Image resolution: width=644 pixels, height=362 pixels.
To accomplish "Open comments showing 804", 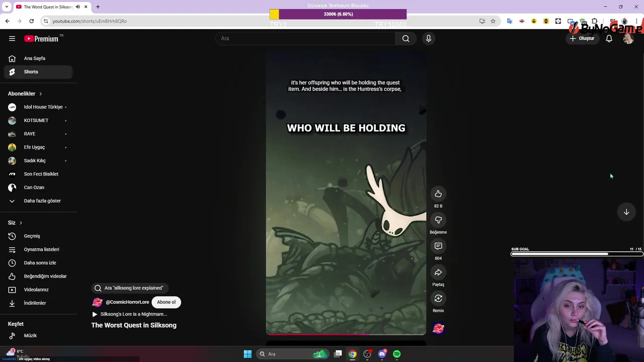I will [438, 246].
